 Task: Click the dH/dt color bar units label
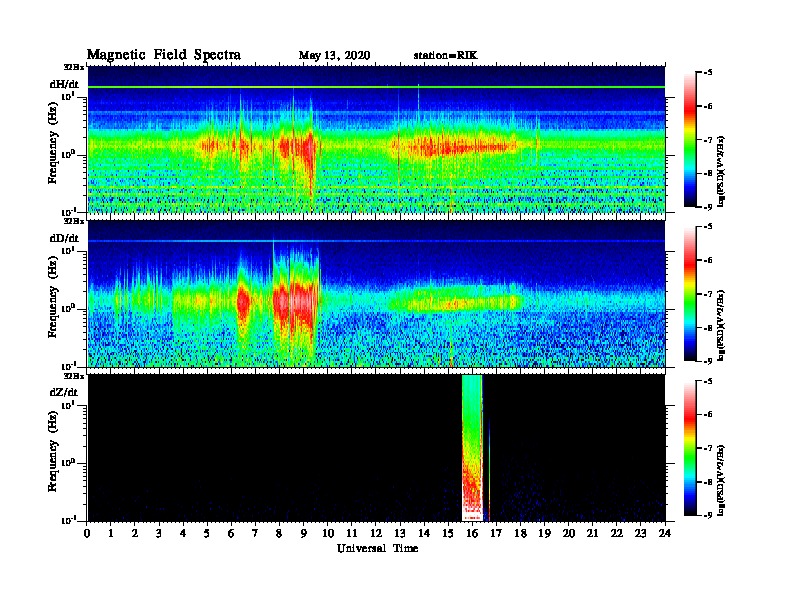pos(720,171)
